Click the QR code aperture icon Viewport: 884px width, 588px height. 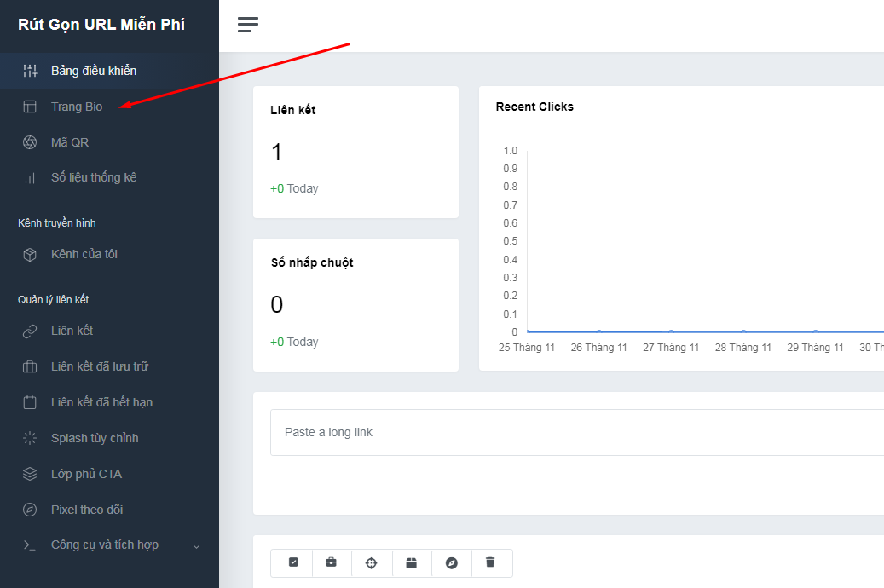pos(30,142)
